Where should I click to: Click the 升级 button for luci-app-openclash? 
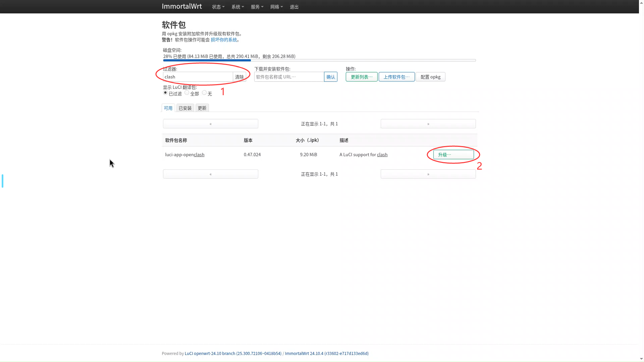click(452, 155)
